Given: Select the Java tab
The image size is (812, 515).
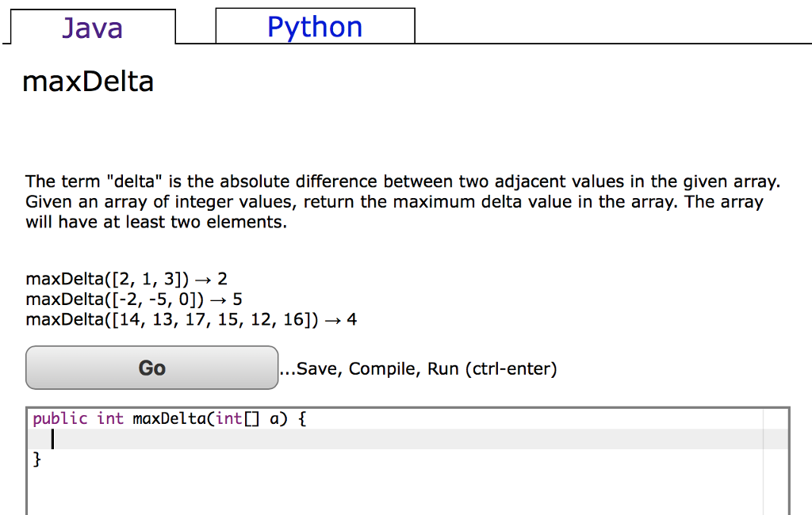Looking at the screenshot, I should pos(92,27).
